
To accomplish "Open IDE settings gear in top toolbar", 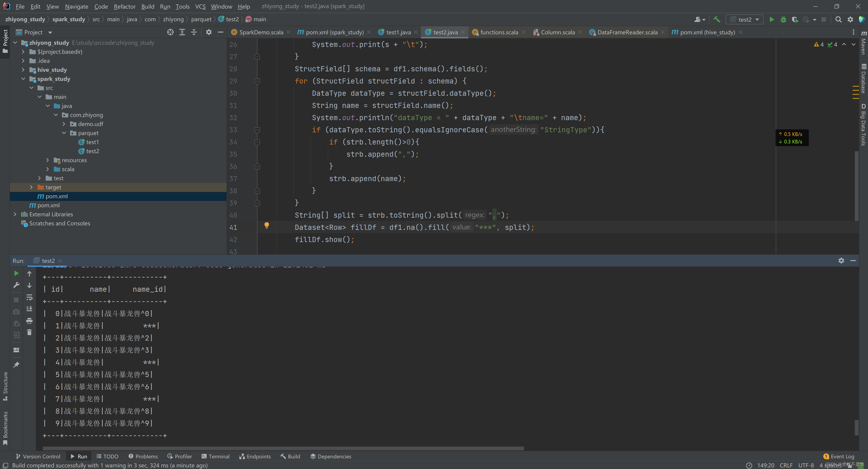I will 850,19.
